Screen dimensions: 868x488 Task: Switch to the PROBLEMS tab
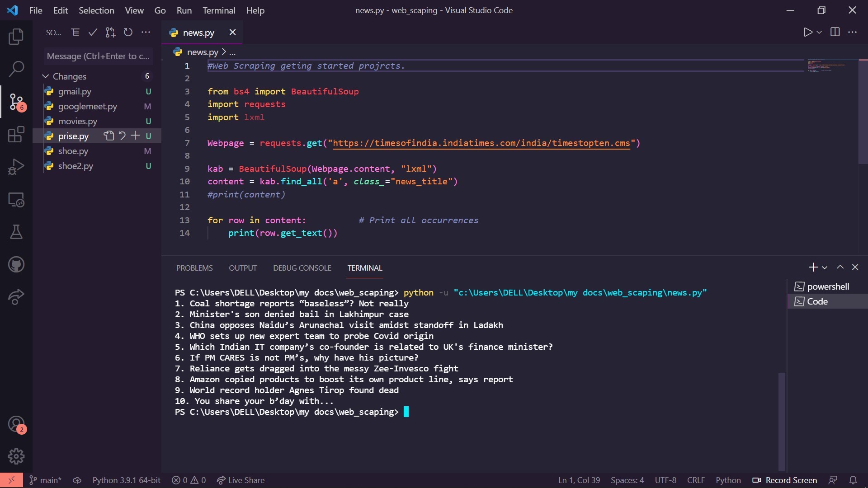click(x=194, y=268)
